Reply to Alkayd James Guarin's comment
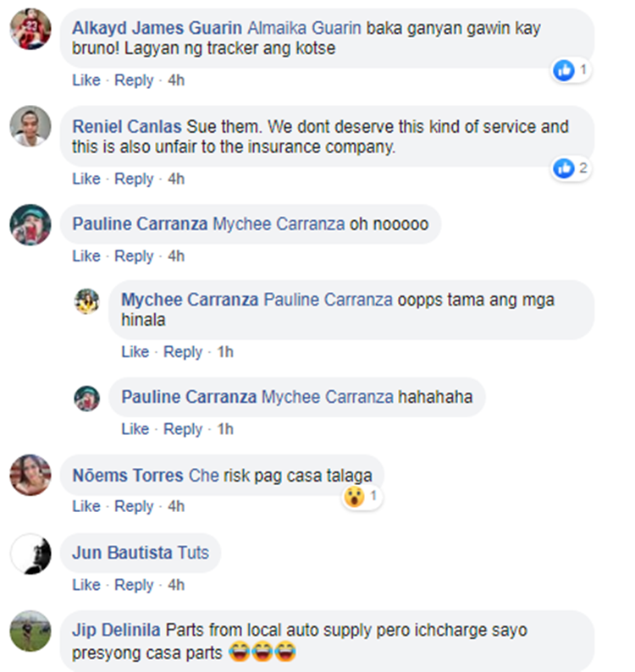This screenshot has width=635, height=672. 134,80
